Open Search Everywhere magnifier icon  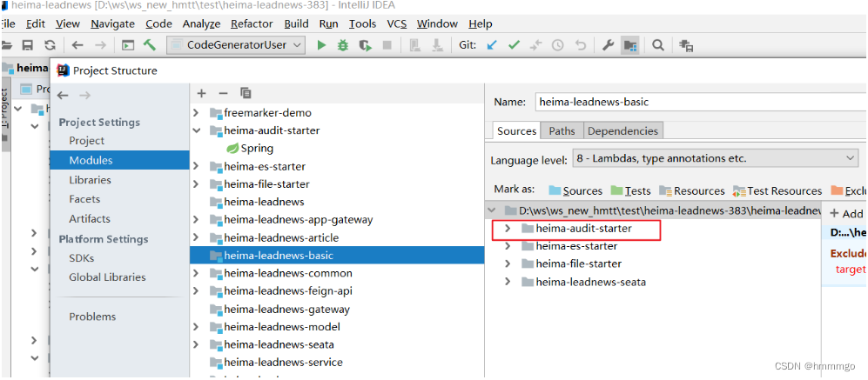[657, 45]
